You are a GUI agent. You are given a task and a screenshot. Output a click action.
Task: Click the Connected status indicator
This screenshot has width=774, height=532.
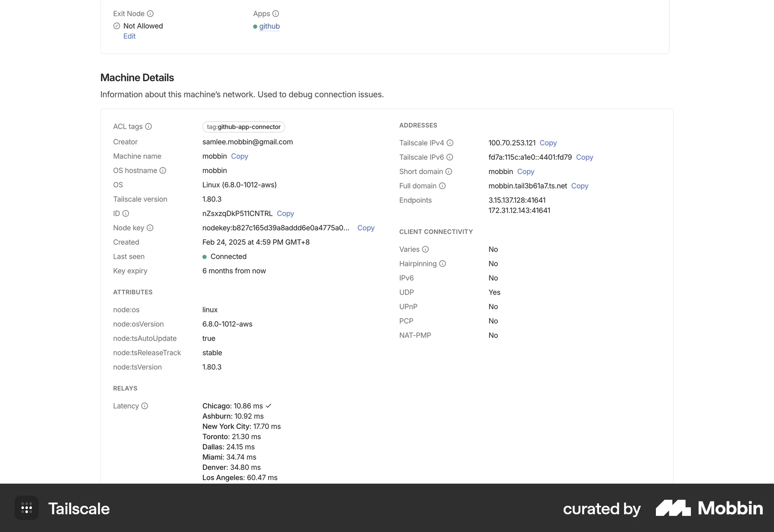coord(205,256)
